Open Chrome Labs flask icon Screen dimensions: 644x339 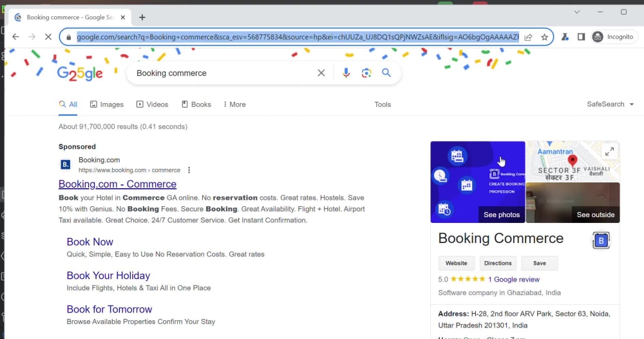click(565, 37)
